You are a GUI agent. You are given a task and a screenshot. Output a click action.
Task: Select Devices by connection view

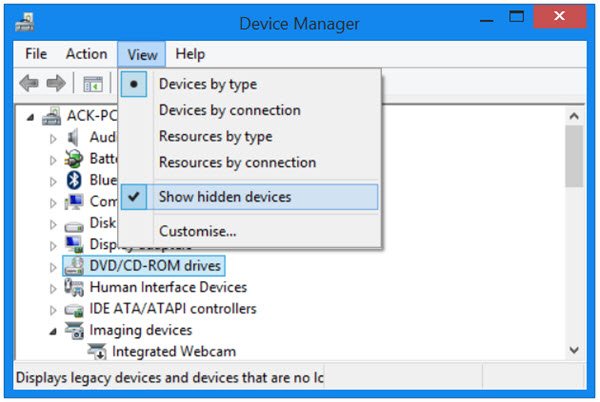click(229, 111)
